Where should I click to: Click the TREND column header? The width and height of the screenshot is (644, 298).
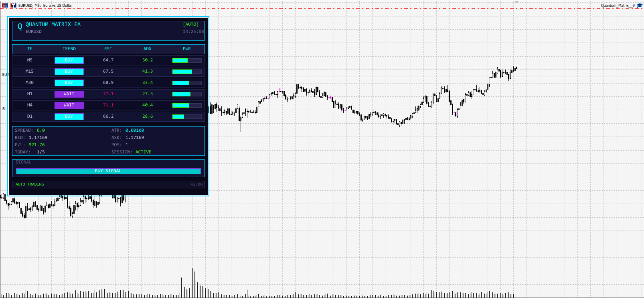pyautogui.click(x=69, y=49)
